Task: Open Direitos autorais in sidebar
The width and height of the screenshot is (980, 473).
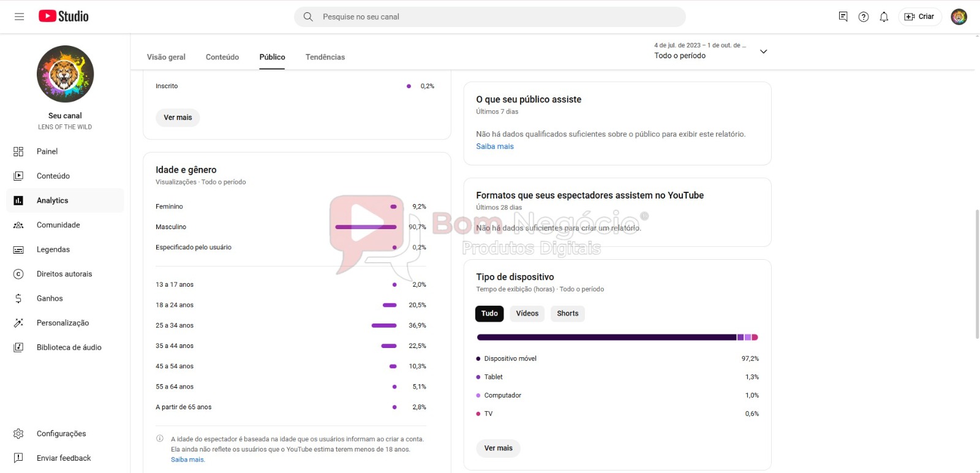Action: coord(64,274)
